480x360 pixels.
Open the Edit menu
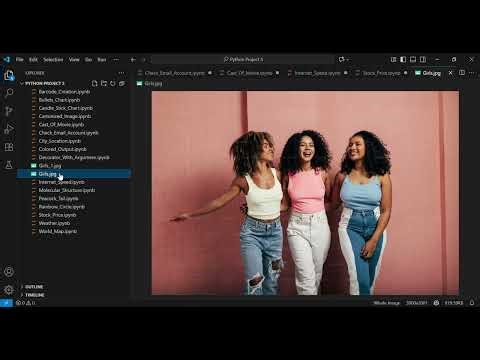[33, 60]
